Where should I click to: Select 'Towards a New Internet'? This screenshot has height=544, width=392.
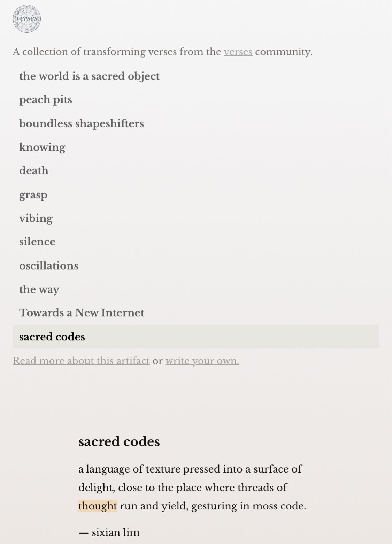[82, 313]
